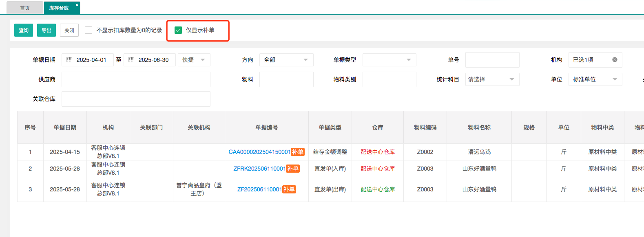This screenshot has height=237, width=644.
Task: Open the 快捷 date shortcut dropdown
Action: coord(194,60)
